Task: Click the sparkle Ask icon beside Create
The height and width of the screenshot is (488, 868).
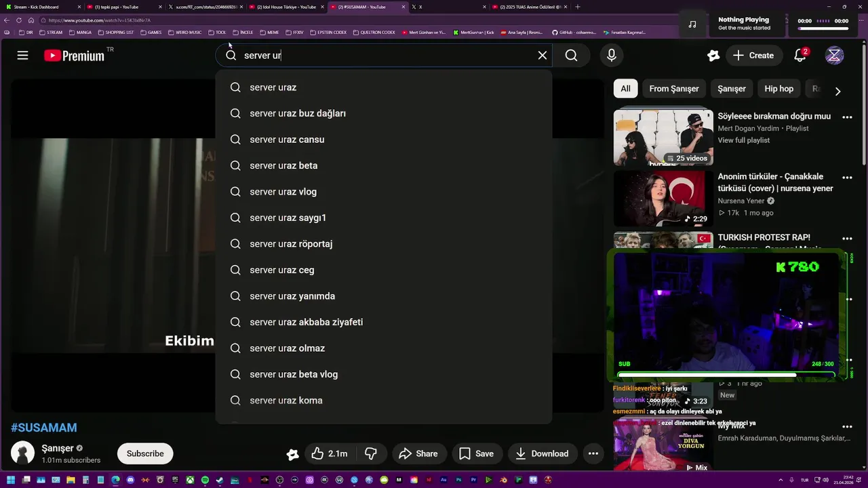Action: click(x=713, y=56)
